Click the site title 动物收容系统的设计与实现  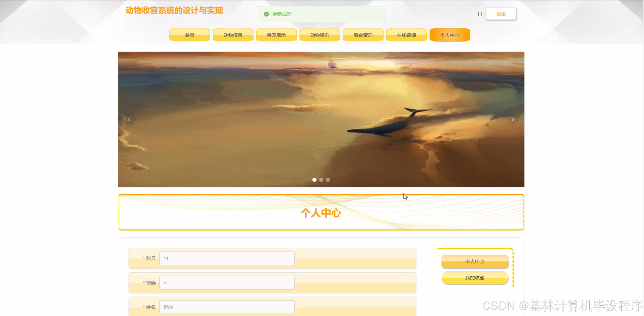[174, 11]
